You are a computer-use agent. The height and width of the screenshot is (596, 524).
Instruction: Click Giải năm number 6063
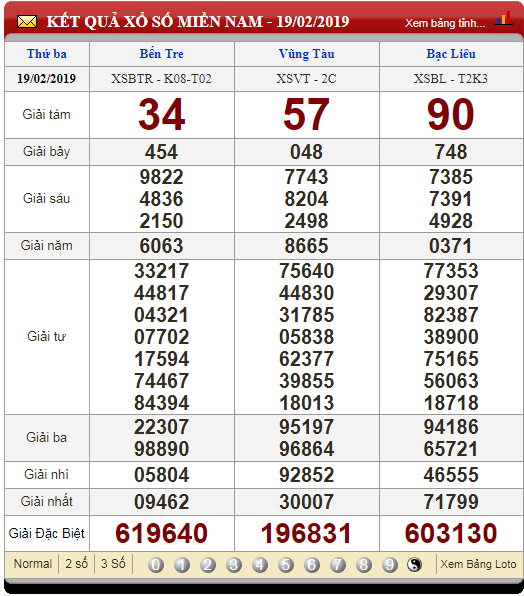click(161, 246)
